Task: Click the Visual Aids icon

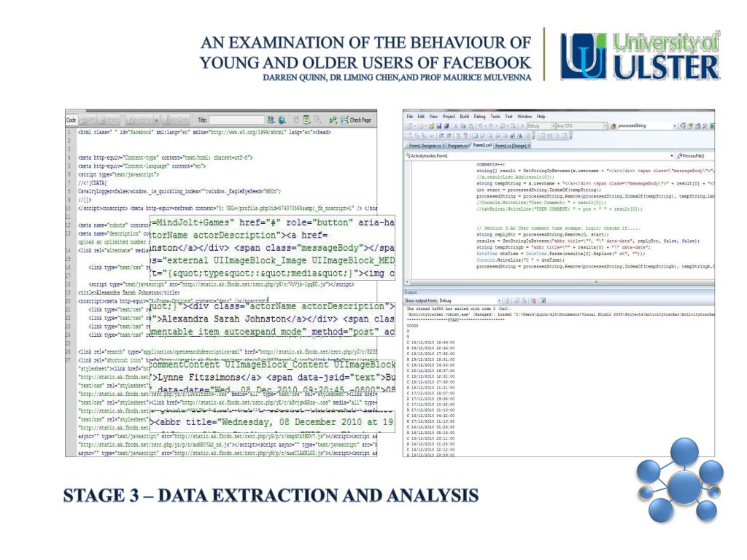Action: (x=318, y=120)
